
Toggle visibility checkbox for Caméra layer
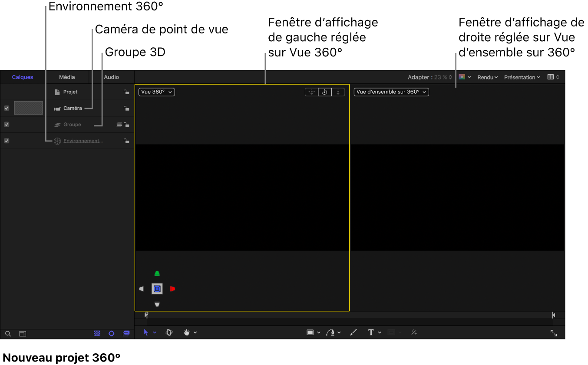pos(7,108)
